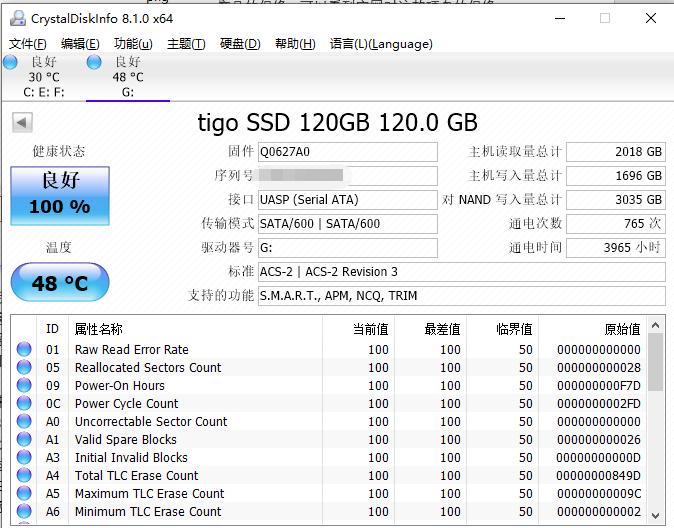Click status orb for Valid Spare Blocks
674x528 pixels.
[24, 439]
